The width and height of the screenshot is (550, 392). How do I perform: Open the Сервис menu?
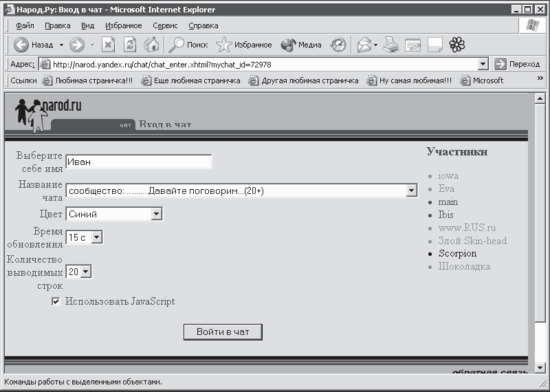[165, 25]
